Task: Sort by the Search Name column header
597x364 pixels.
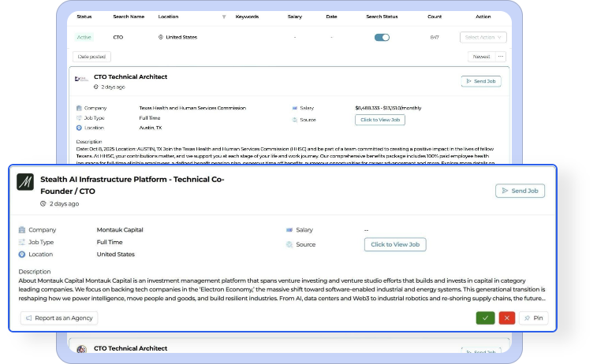Action: (127, 17)
